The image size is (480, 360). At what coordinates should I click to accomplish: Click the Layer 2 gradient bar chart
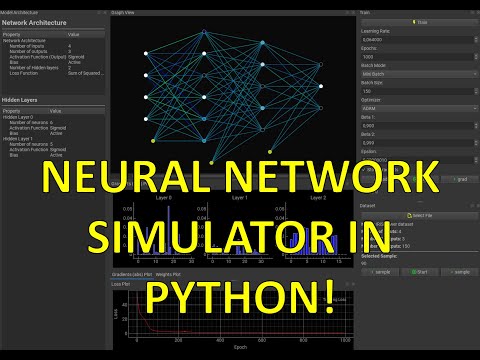click(x=317, y=230)
